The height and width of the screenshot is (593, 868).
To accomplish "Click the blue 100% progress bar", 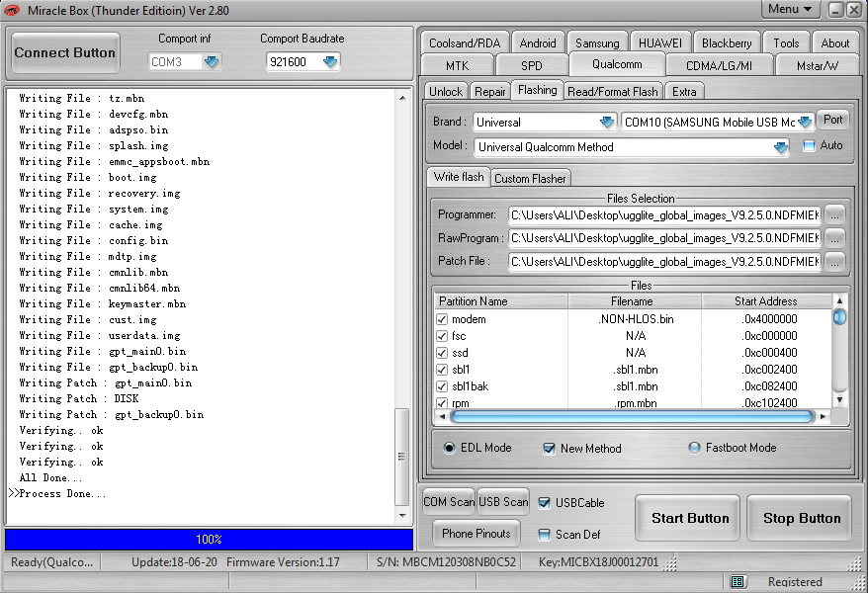I will click(210, 540).
